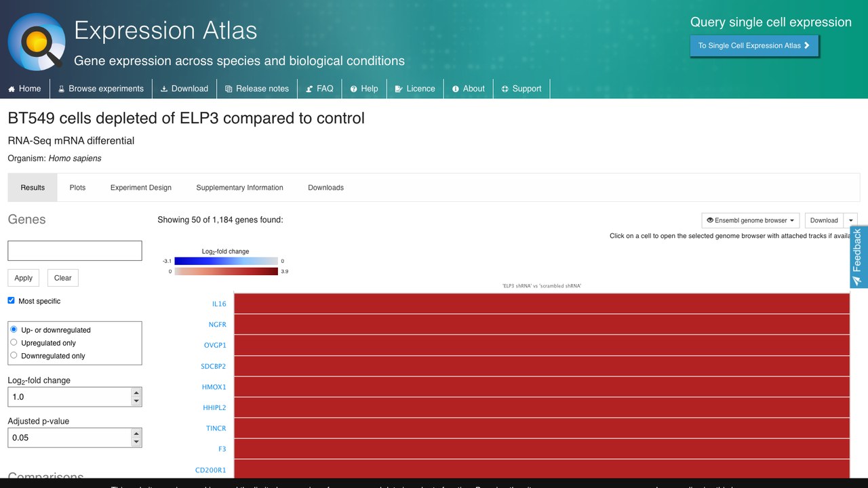Click the Licence icon in navbar
Image resolution: width=868 pixels, height=488 pixels.
coord(399,89)
